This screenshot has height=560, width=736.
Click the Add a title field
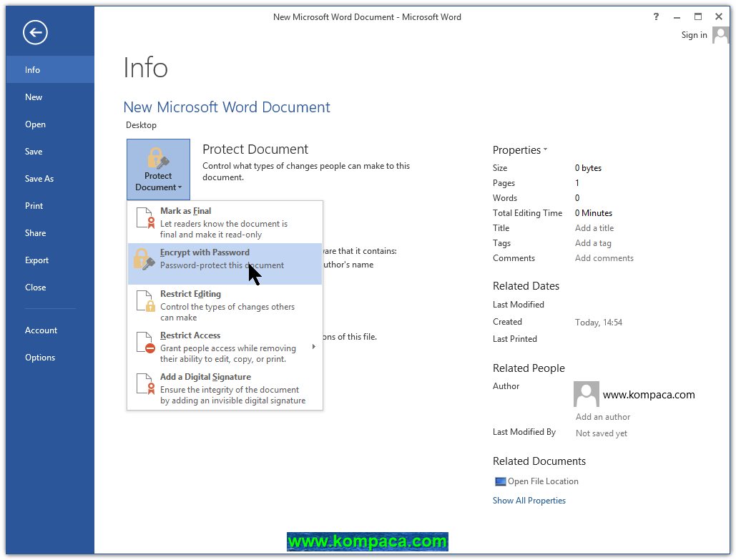pyautogui.click(x=594, y=228)
